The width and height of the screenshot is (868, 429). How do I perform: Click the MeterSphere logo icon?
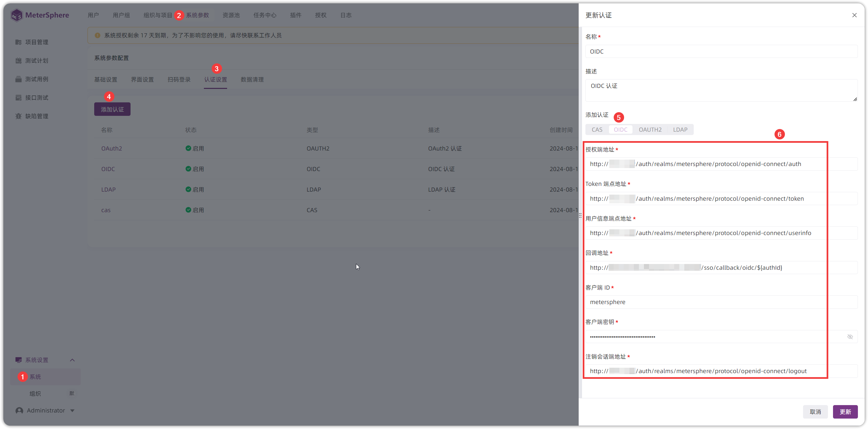[x=16, y=15]
